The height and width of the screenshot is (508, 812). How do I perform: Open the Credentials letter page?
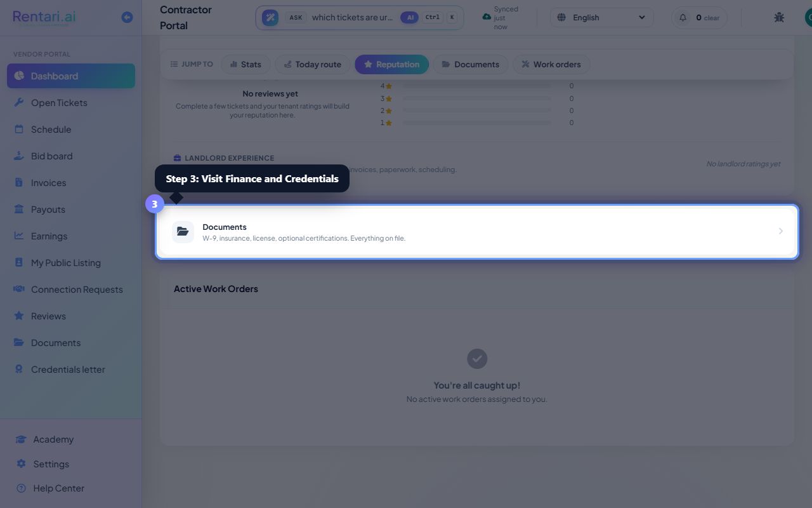point(71,369)
